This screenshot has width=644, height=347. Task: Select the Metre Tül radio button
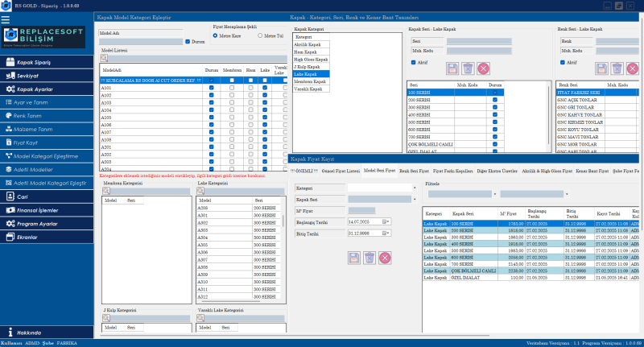(x=260, y=35)
